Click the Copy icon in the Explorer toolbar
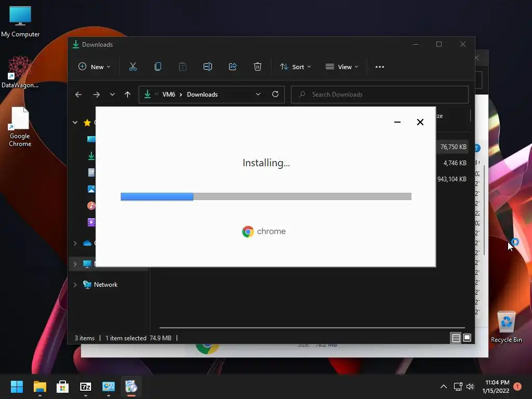532x399 pixels. pyautogui.click(x=158, y=67)
